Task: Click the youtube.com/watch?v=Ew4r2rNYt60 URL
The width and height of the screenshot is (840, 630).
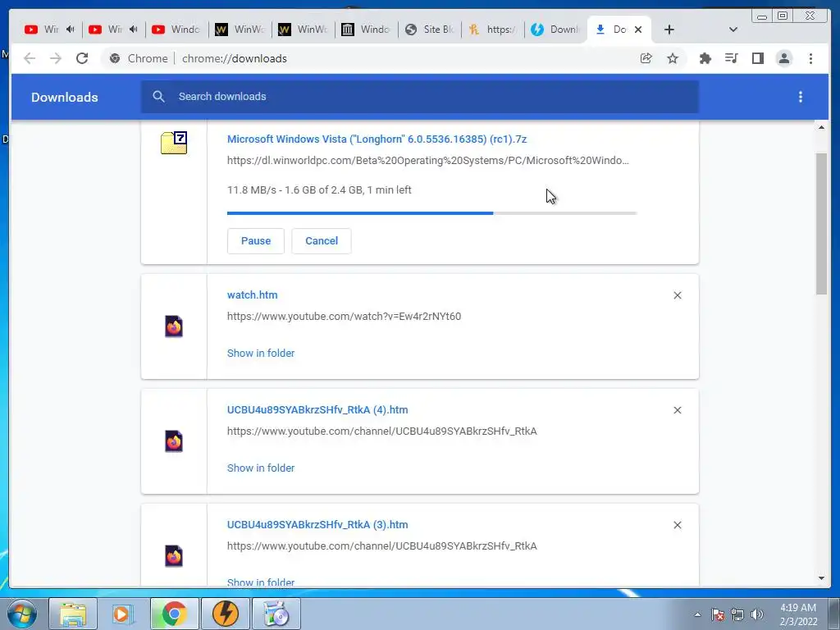Action: point(344,317)
